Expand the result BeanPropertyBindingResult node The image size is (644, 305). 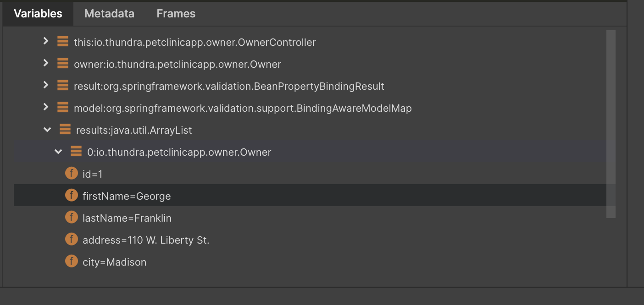[x=45, y=85]
